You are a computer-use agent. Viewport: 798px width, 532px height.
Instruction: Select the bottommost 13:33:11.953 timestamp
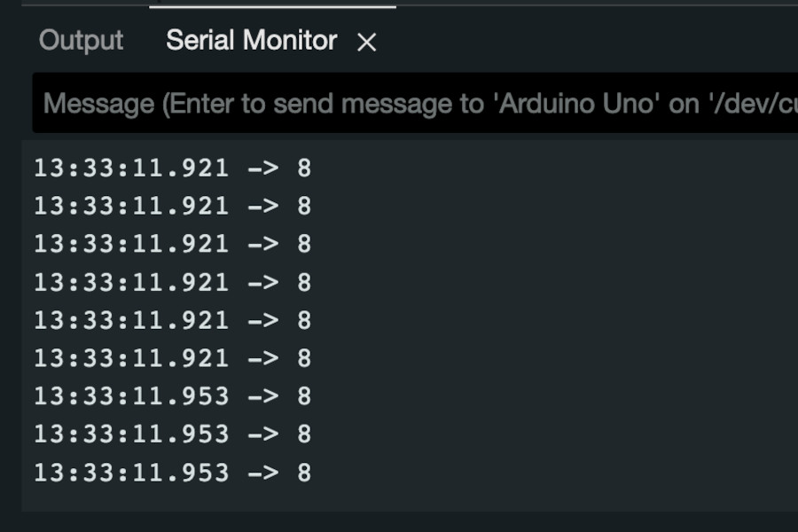[x=131, y=473]
